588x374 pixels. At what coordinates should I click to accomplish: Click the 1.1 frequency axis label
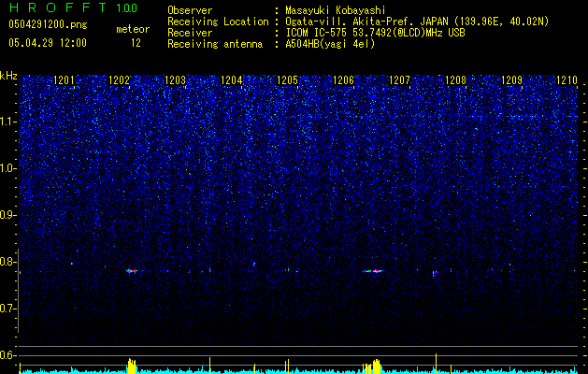[x=8, y=122]
